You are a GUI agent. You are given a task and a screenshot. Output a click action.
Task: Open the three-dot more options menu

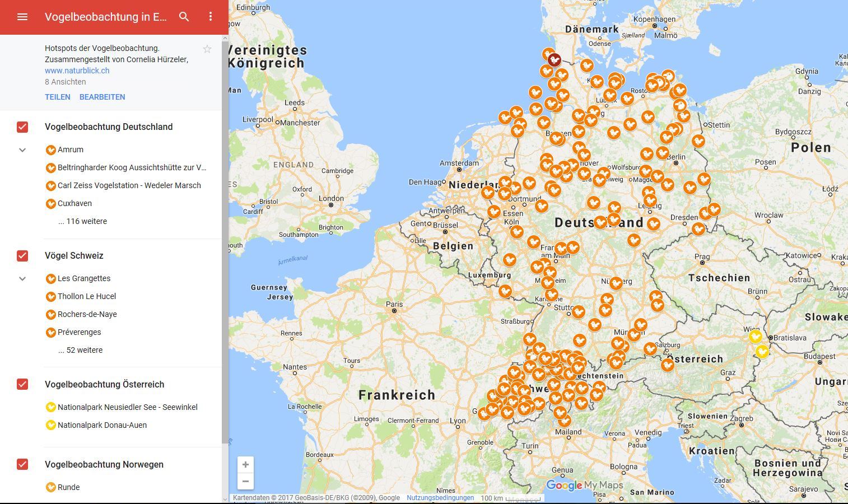pos(211,17)
